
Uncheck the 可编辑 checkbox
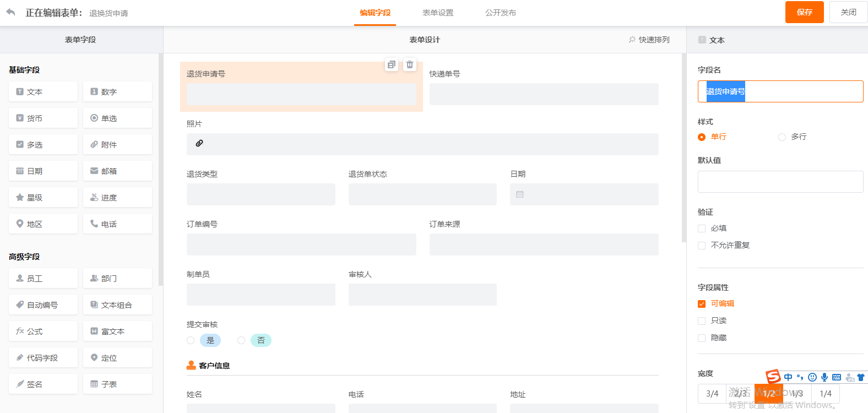click(702, 304)
